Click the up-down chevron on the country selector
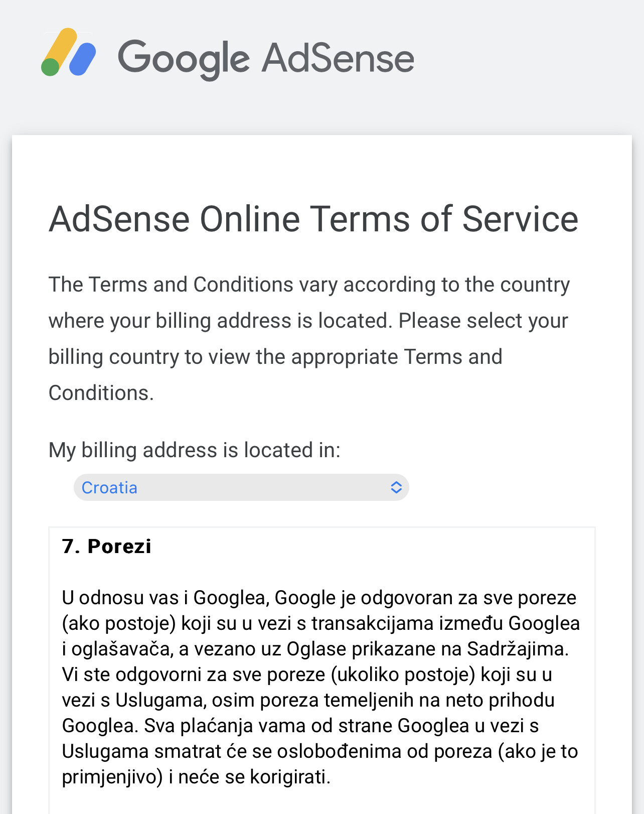The image size is (644, 814). coord(396,487)
